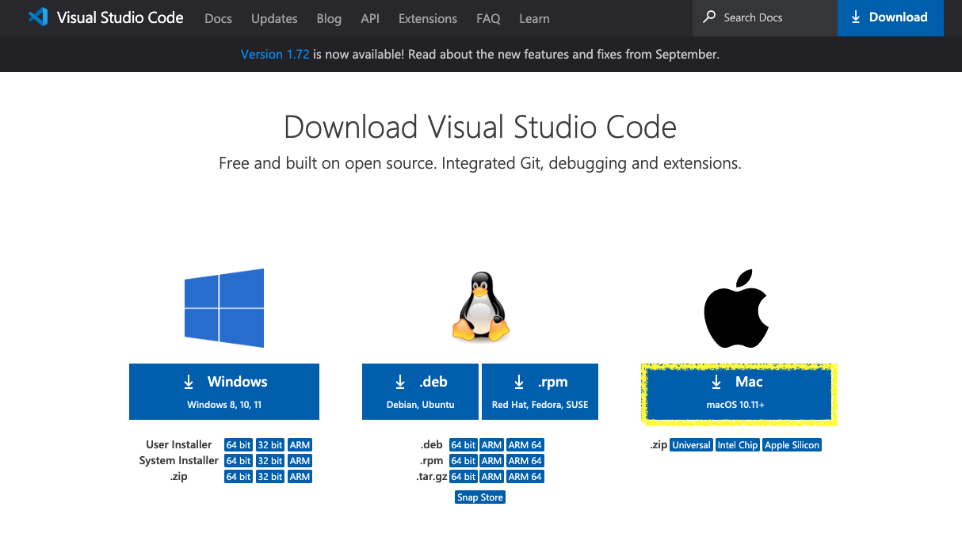Select Windows .zip ARM
Screen dimensions: 962x560
coord(300,477)
